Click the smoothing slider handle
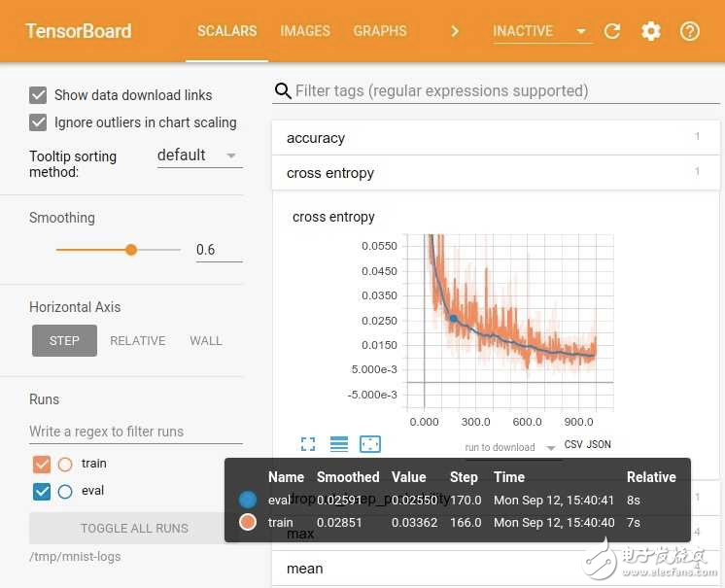 click(131, 250)
